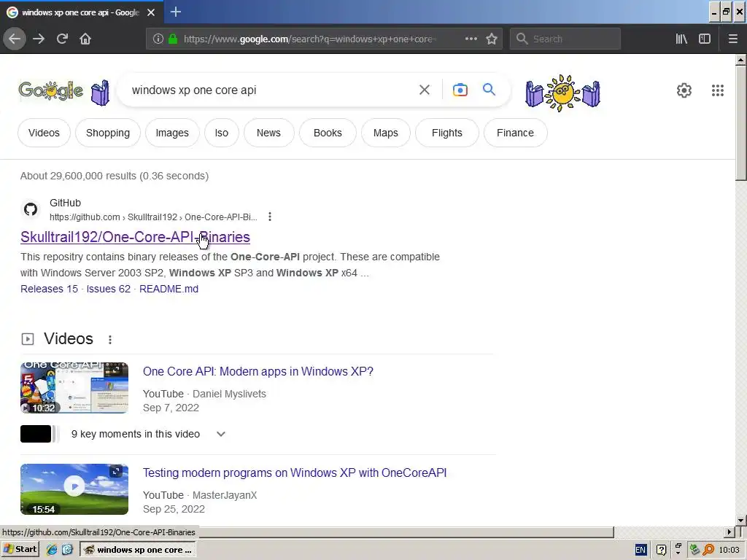The width and height of the screenshot is (747, 560).
Task: Click the second quick launch icon
Action: (x=67, y=550)
